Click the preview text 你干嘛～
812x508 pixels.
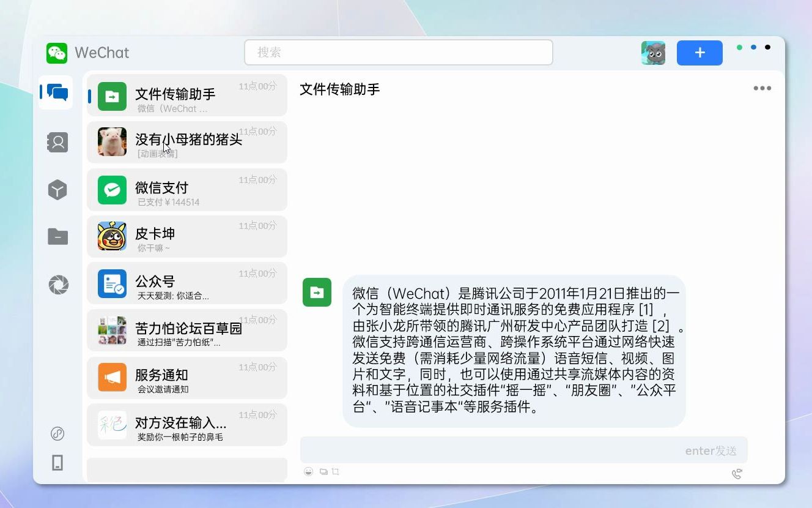pyautogui.click(x=153, y=248)
